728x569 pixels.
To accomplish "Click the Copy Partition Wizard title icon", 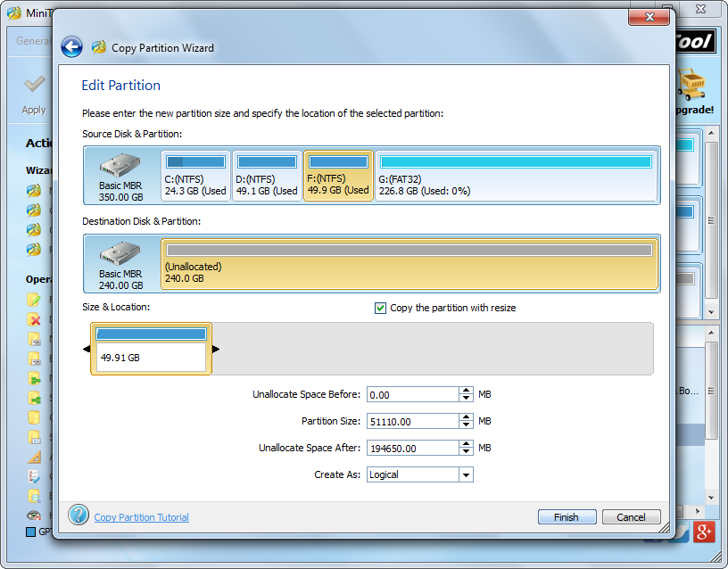I will (98, 47).
